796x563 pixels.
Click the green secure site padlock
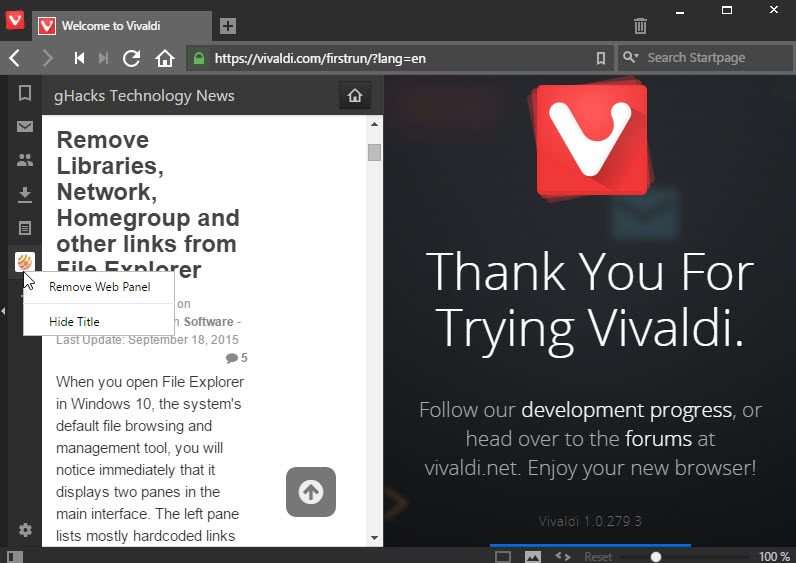point(199,58)
